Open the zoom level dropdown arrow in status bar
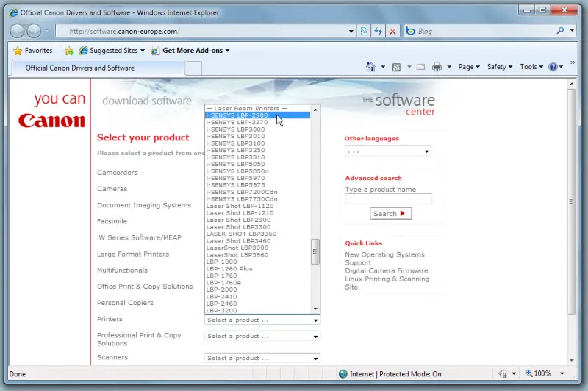Image resolution: width=588 pixels, height=391 pixels. (x=562, y=373)
